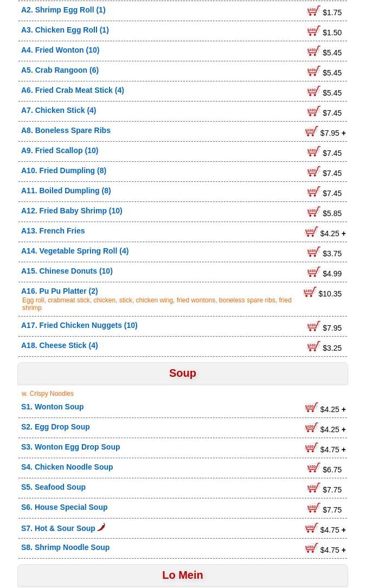Add Pu Pu Platter to cart
This screenshot has width=366, height=588.
tap(310, 292)
